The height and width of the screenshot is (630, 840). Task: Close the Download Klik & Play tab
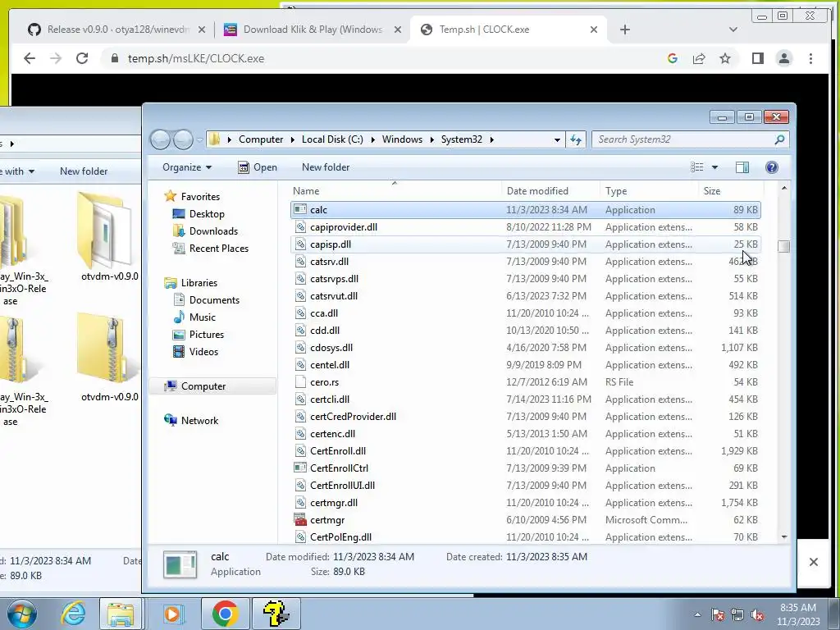point(398,30)
